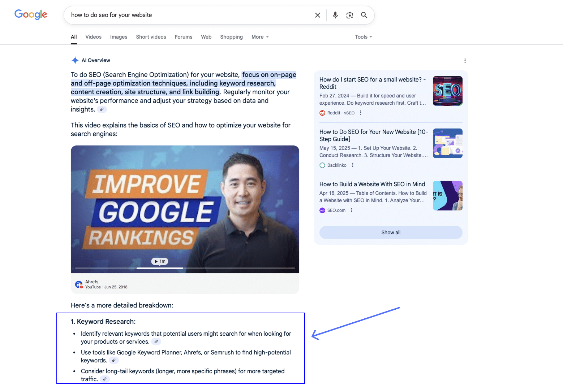Open the source chip after 'traffic.'
The height and width of the screenshot is (392, 563).
[x=105, y=379]
